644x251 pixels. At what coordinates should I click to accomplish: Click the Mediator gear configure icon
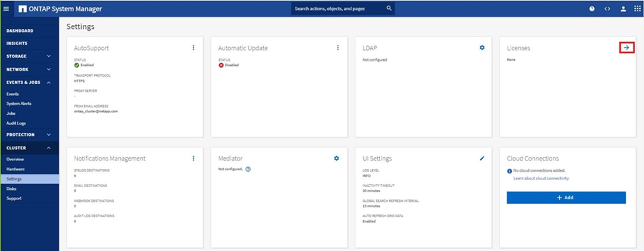(x=337, y=158)
